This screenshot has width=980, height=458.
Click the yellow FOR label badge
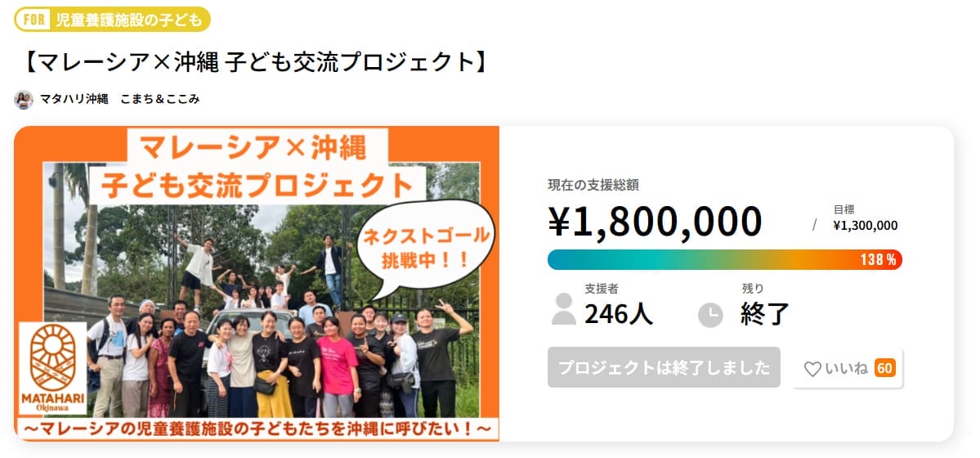pyautogui.click(x=34, y=20)
